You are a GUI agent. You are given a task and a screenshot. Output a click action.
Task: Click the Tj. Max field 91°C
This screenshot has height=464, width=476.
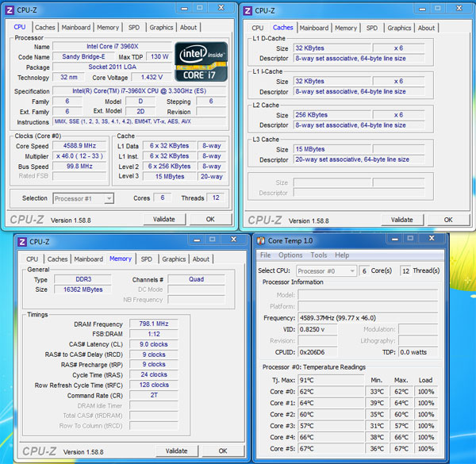pos(331,380)
